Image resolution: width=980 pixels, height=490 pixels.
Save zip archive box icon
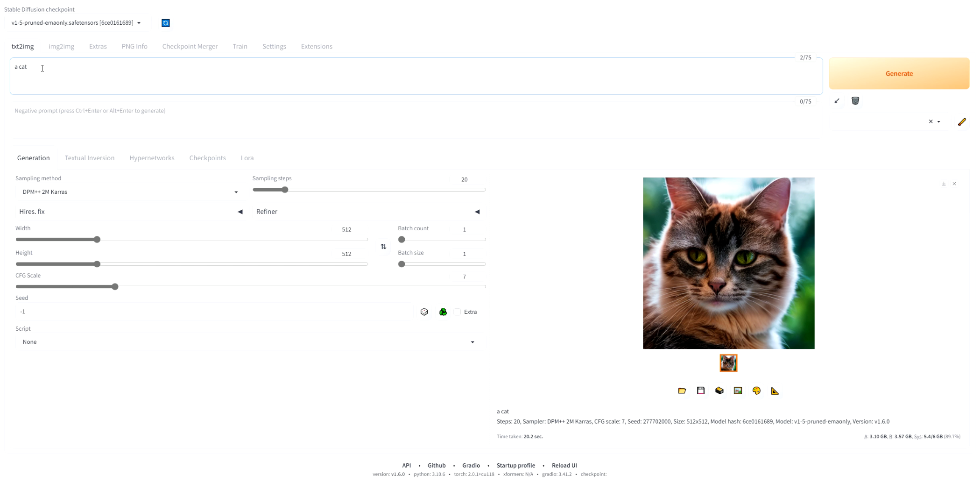tap(719, 391)
